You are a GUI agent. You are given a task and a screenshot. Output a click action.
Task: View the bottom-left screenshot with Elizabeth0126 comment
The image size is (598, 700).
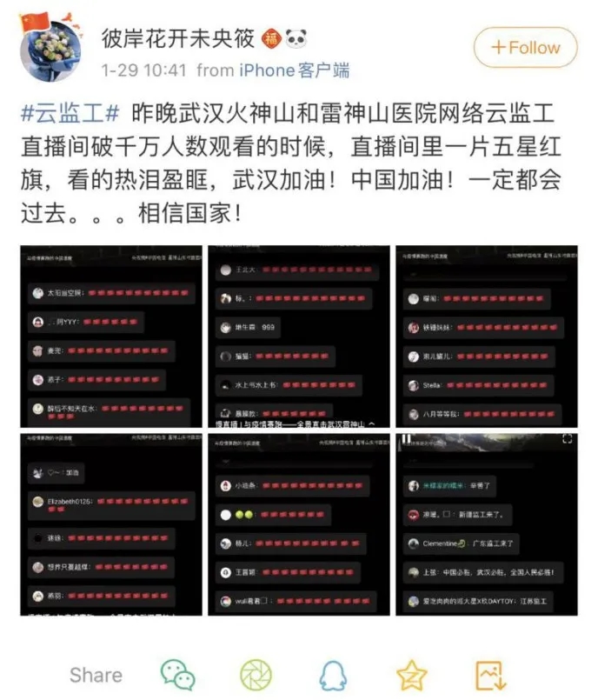click(x=111, y=524)
